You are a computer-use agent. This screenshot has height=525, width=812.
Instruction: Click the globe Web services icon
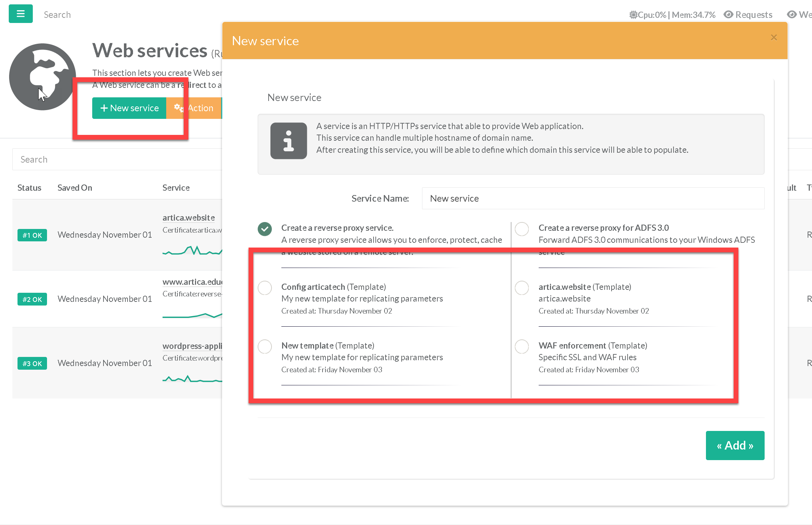pos(43,77)
